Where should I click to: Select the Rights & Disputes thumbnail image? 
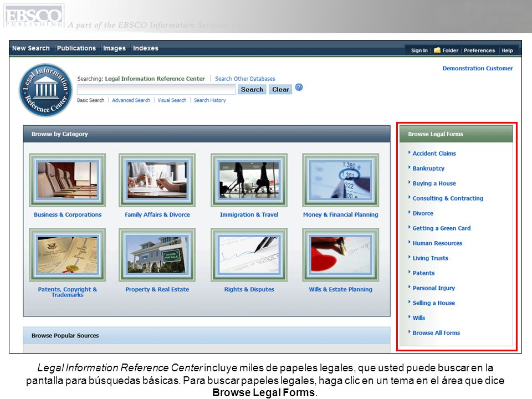pyautogui.click(x=249, y=255)
